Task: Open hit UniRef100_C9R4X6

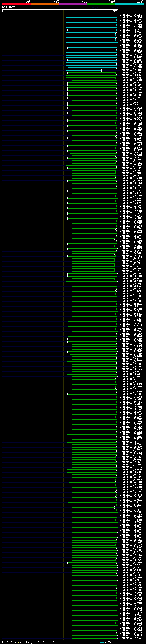Action: tap(131, 123)
